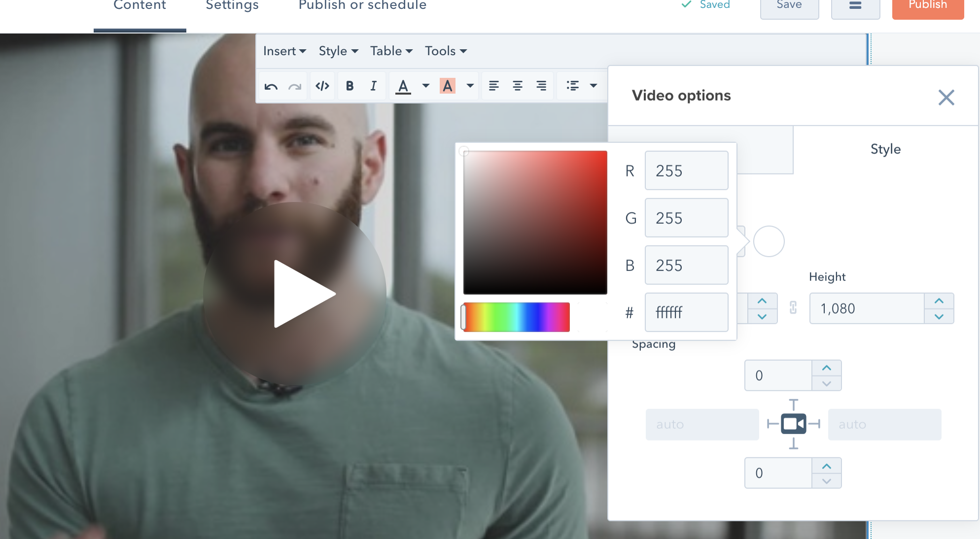
Task: Pick a shade in the saturation square
Action: pyautogui.click(x=535, y=223)
